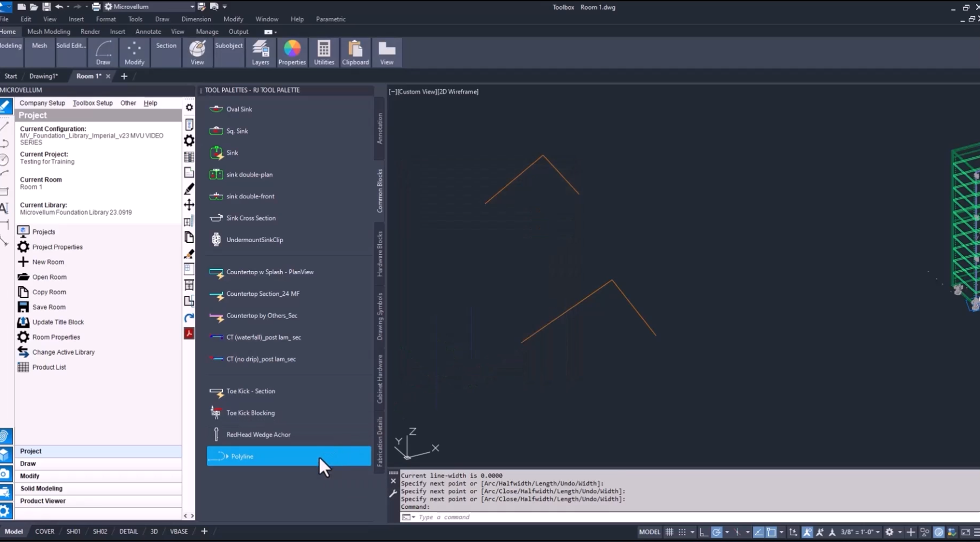
Task: Open the Product List
Action: click(48, 367)
